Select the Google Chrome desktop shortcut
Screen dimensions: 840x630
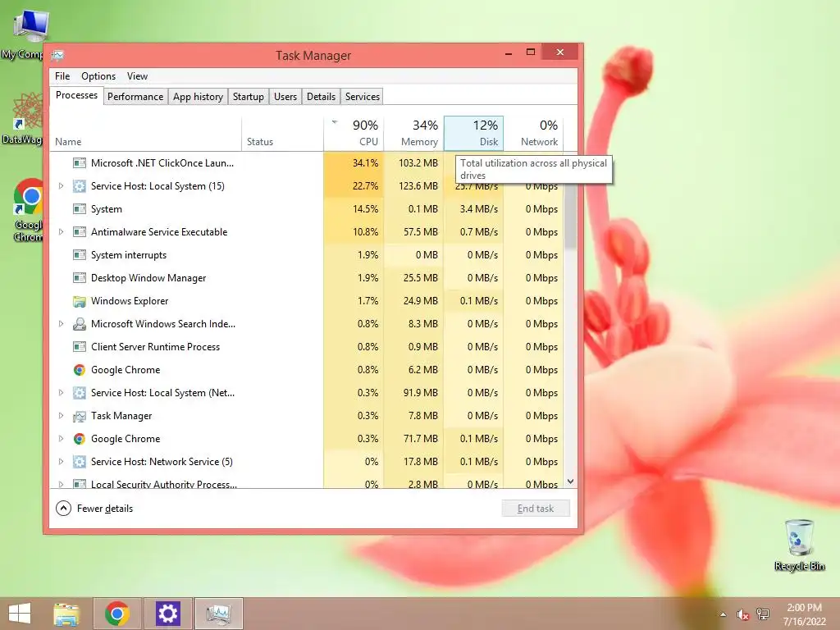28,211
